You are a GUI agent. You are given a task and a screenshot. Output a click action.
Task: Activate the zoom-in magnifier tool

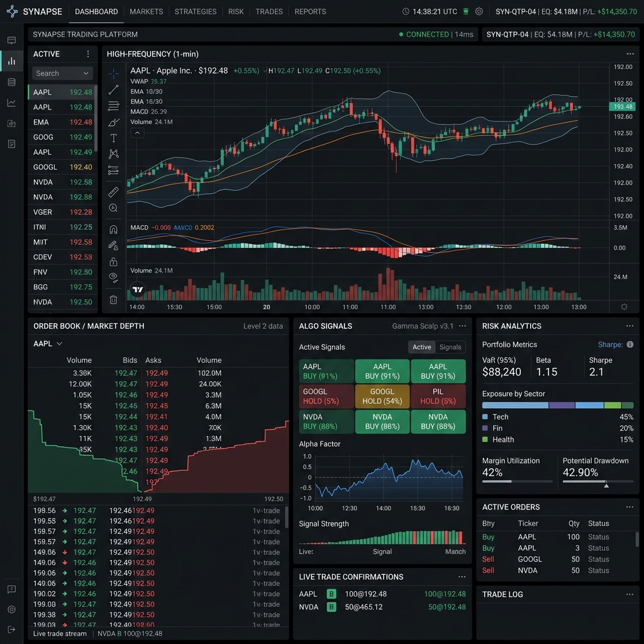[x=113, y=208]
